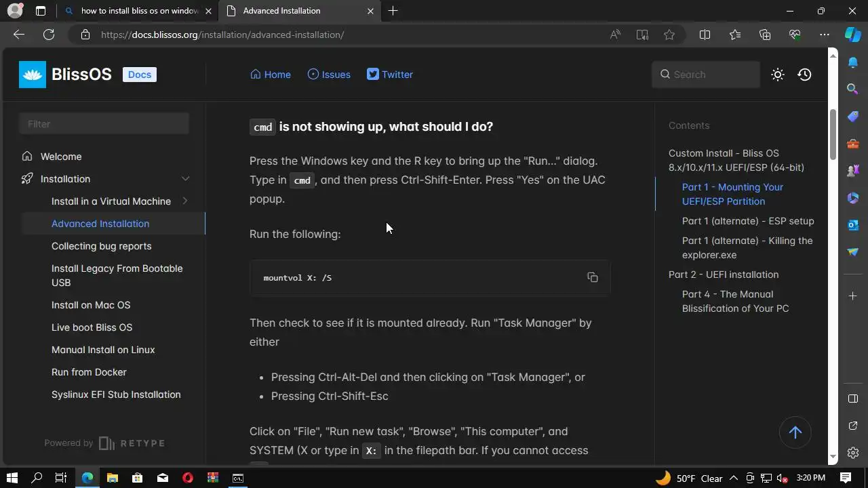Open File Explorer from taskbar
The width and height of the screenshot is (868, 488).
(x=113, y=478)
